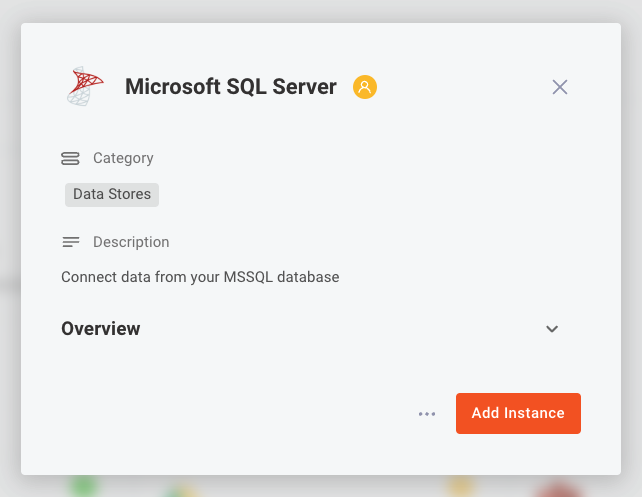Expand the Overview section chevron
The width and height of the screenshot is (642, 497).
552,329
